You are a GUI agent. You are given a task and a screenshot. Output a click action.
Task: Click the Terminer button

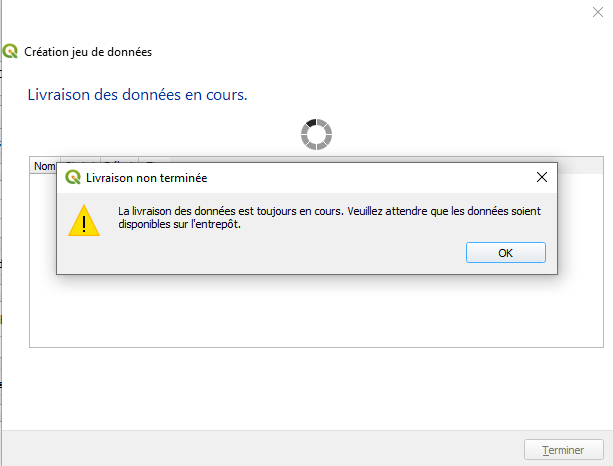[x=563, y=450]
